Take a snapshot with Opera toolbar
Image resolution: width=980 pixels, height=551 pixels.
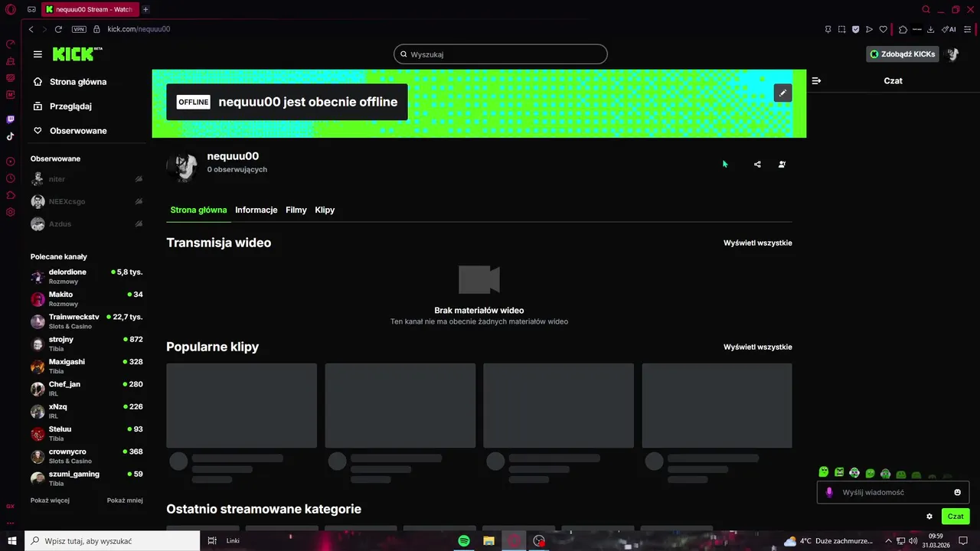point(841,29)
